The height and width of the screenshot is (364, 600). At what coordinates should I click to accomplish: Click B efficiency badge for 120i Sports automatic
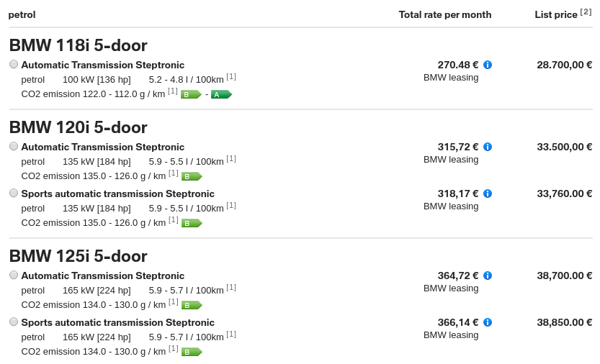tap(192, 223)
